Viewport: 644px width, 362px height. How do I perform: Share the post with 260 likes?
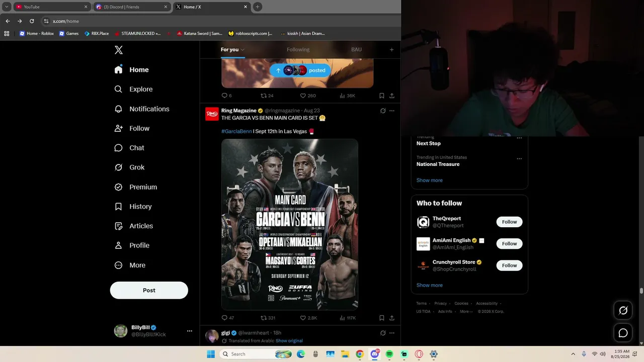point(392,96)
